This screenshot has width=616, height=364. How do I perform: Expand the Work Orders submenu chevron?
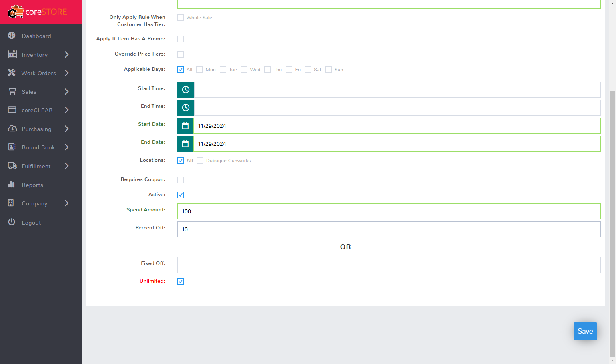coord(67,73)
